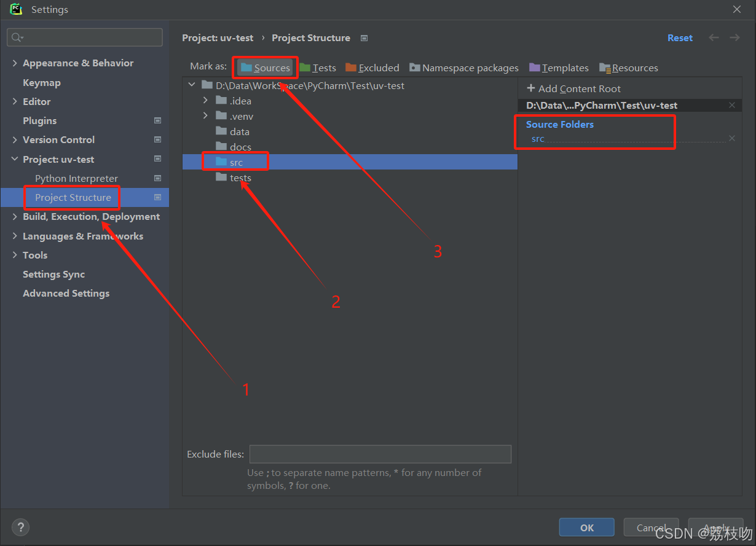Click the docs folder icon
756x546 pixels.
coord(221,147)
